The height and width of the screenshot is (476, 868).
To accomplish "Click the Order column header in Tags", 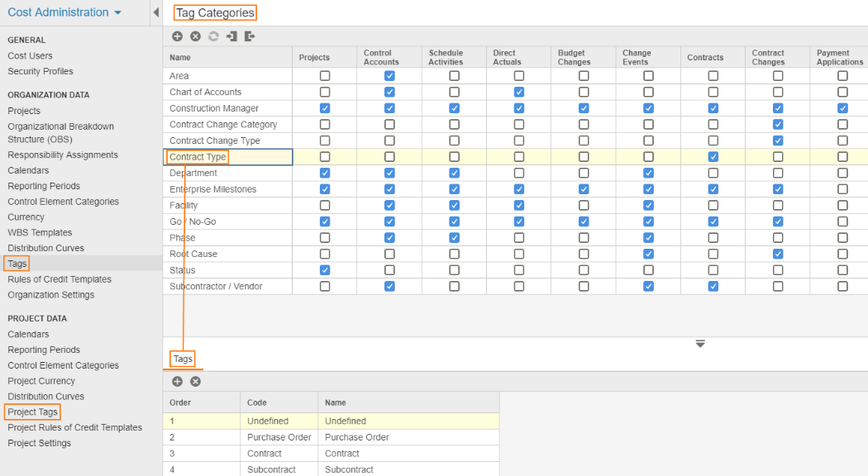I will coord(202,402).
